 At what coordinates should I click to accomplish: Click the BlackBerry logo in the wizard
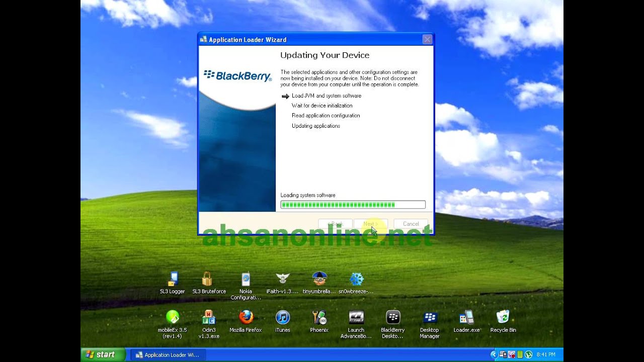click(237, 76)
